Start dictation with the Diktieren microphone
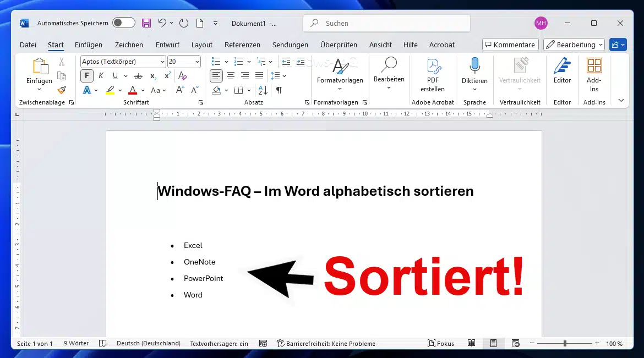This screenshot has width=644, height=358. [474, 67]
